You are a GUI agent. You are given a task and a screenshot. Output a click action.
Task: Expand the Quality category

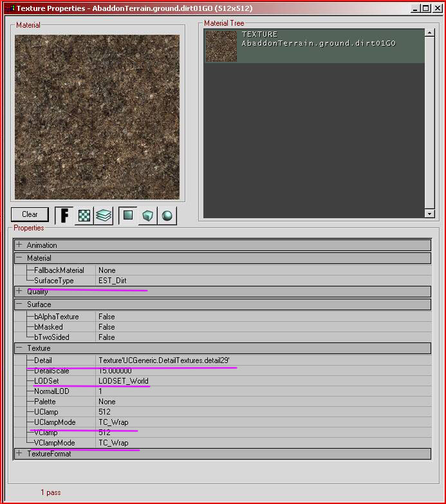point(19,291)
